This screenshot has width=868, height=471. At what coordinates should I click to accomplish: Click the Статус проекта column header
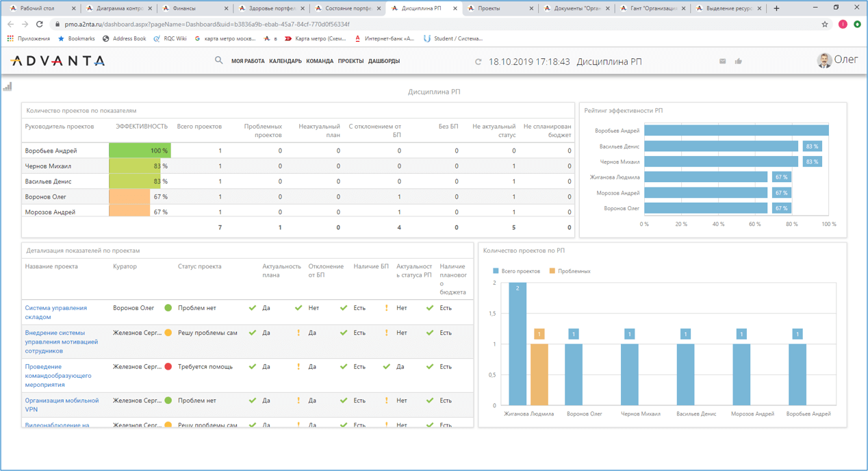(x=199, y=266)
